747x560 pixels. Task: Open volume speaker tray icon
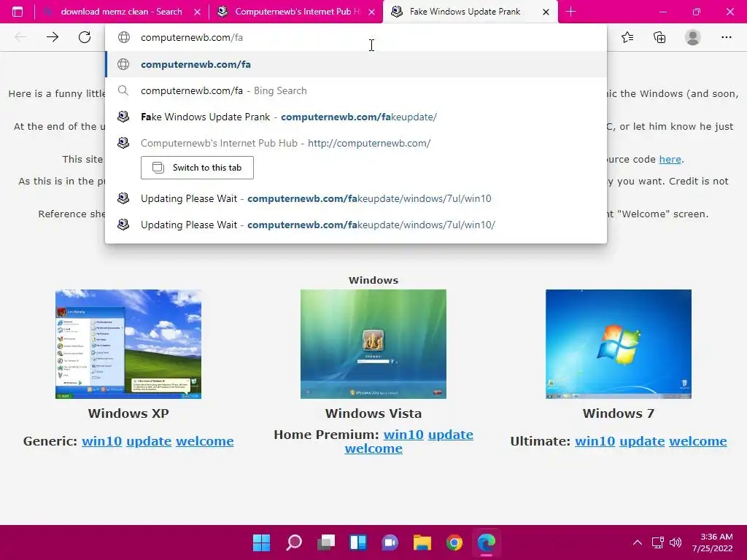pyautogui.click(x=676, y=542)
